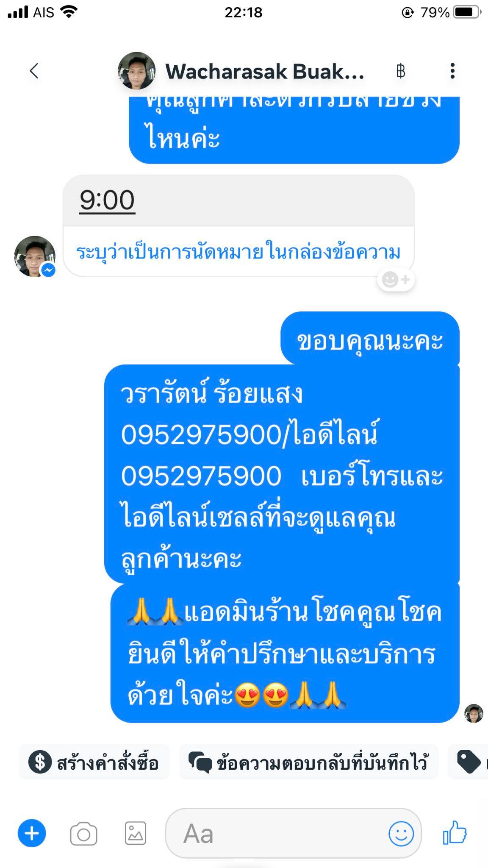Open the camera icon
This screenshot has height=868, width=488.
(83, 834)
